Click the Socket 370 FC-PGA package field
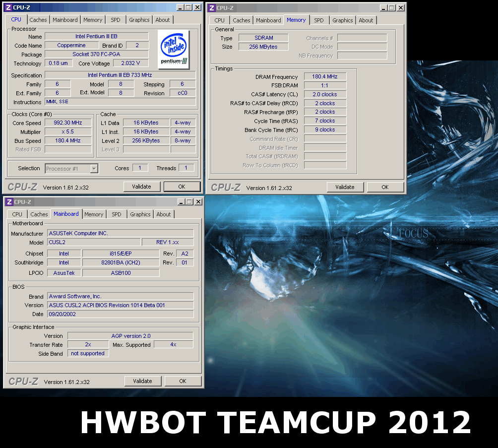 (97, 55)
